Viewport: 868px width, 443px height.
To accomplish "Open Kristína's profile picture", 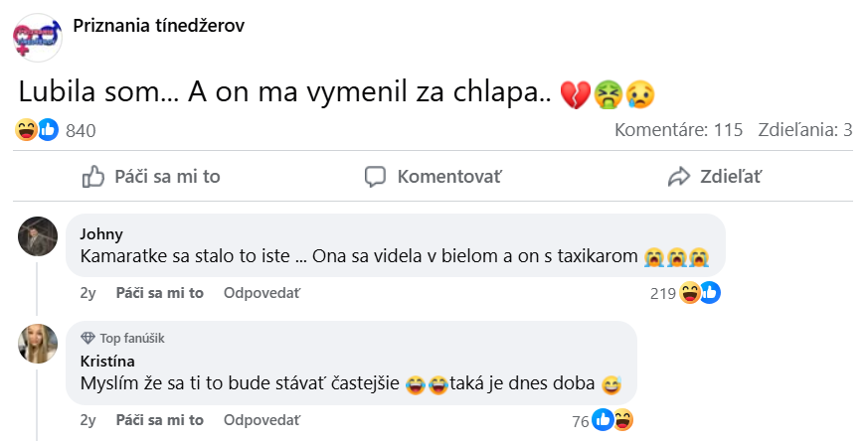I will 38,343.
